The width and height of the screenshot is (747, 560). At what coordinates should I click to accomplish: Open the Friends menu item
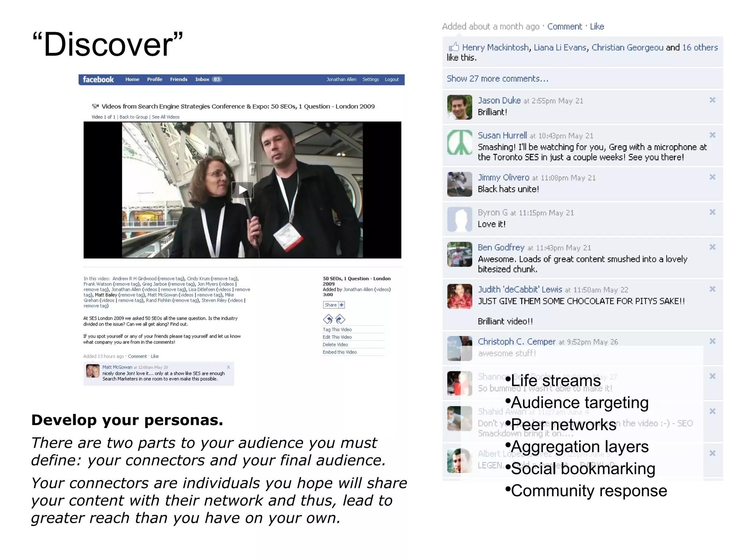pyautogui.click(x=178, y=79)
